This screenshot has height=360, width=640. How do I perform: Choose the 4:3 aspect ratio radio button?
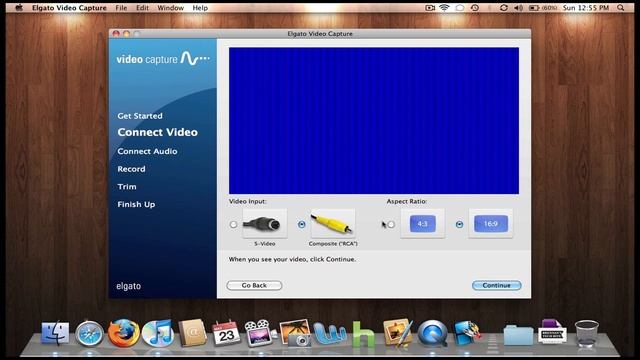coord(391,224)
